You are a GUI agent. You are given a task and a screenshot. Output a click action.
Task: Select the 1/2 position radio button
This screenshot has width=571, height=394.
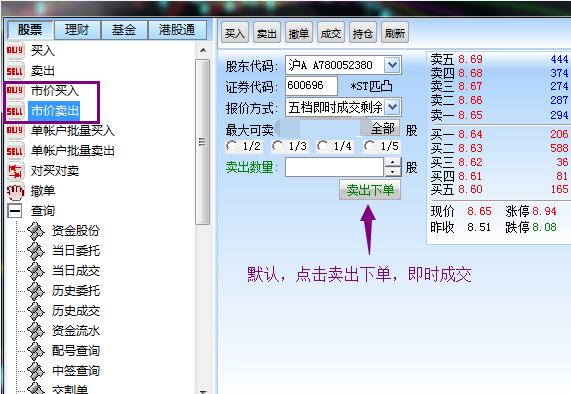click(x=231, y=146)
